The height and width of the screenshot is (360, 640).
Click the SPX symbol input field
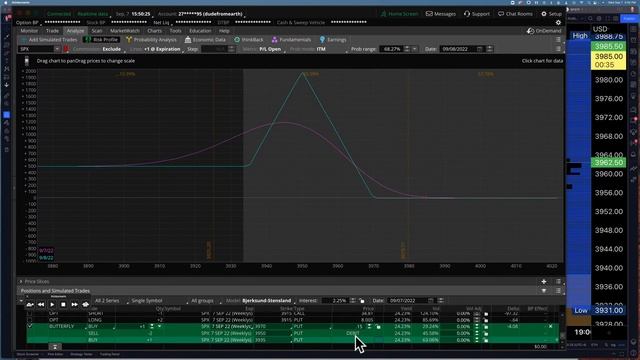36,49
